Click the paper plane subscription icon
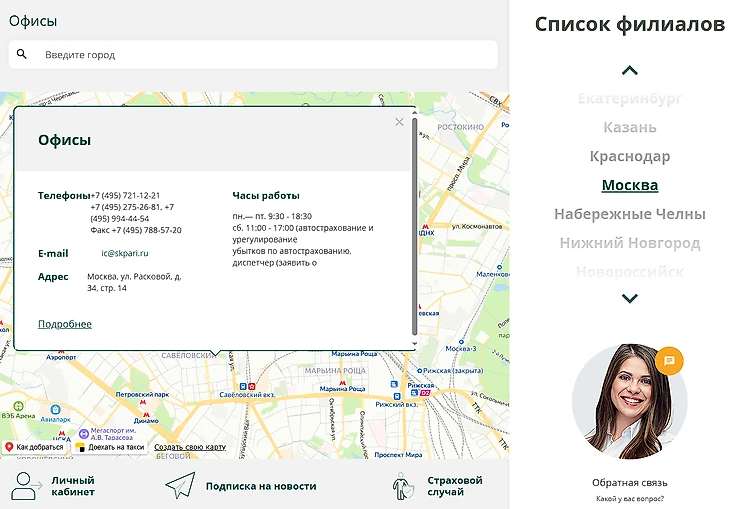730x509 pixels. coord(180,486)
